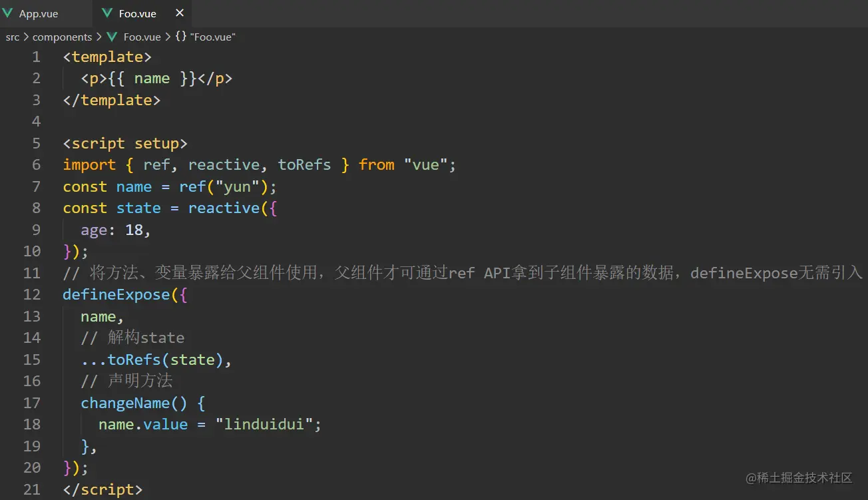Click the import keyword on line 6
Screen dimensions: 868x500
[89, 165]
